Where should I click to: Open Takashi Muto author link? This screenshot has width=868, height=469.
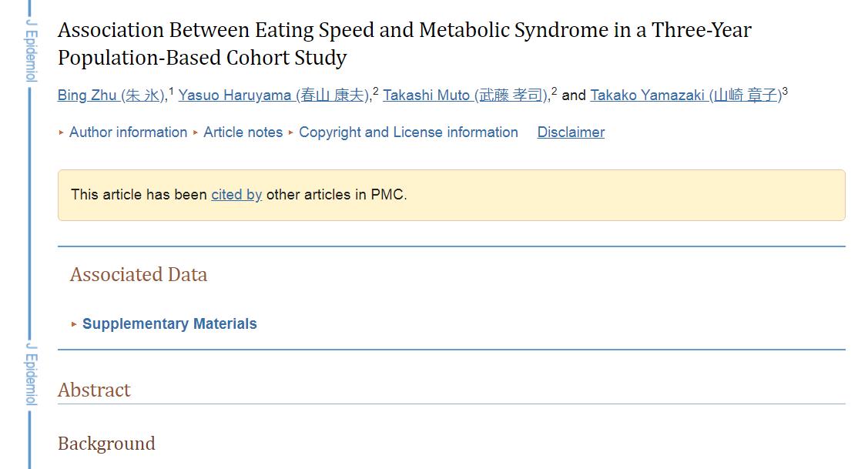point(465,95)
